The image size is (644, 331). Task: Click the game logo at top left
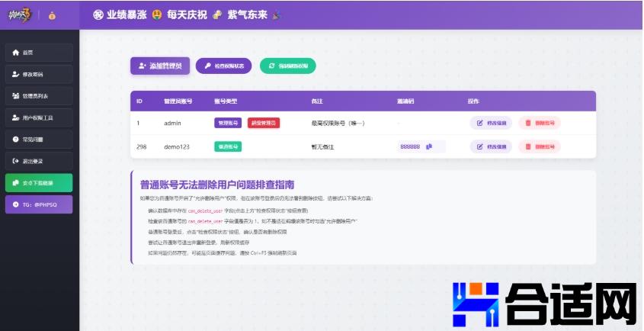point(20,15)
